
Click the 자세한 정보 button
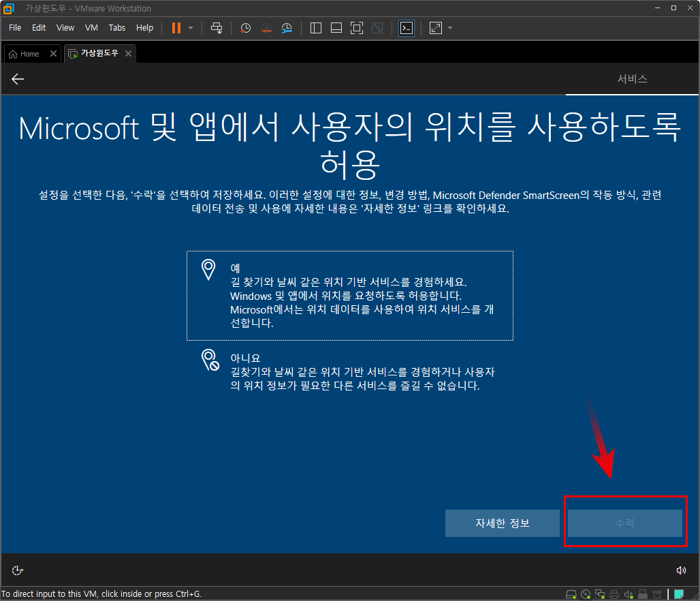coord(503,523)
